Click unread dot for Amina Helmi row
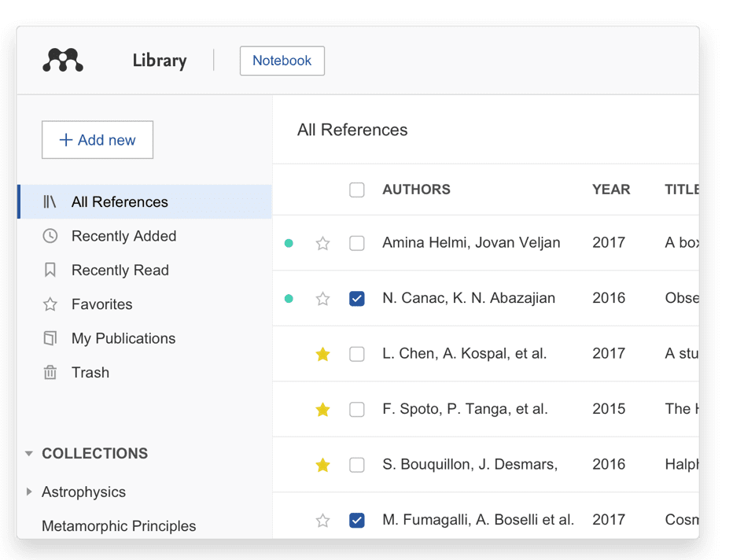 (x=289, y=243)
